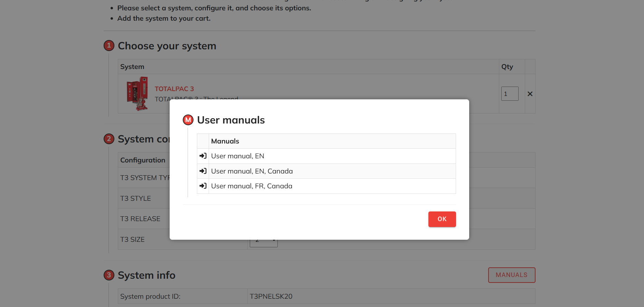Open the User manual, FR, Canada arrow icon

[x=203, y=186]
